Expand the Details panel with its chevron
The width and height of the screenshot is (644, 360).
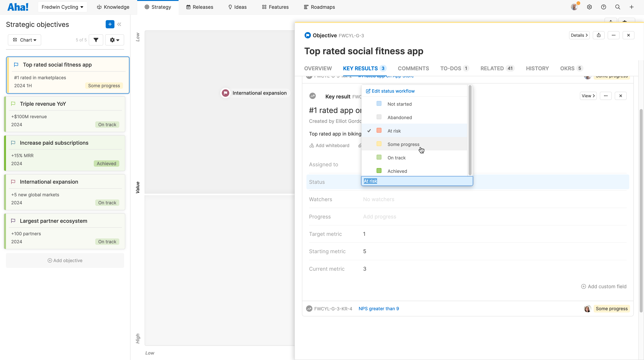[579, 35]
